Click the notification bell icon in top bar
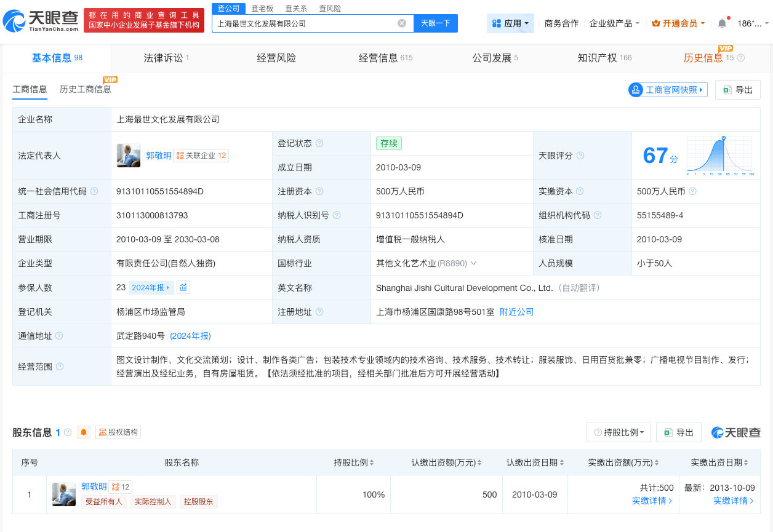 (x=721, y=23)
